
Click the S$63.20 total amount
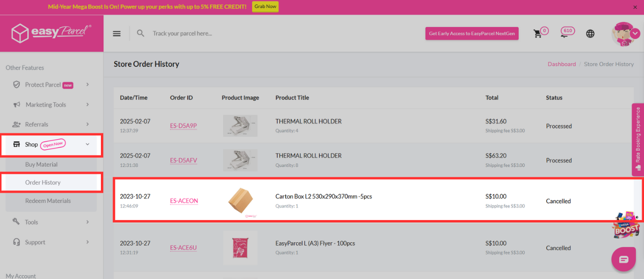tap(496, 156)
